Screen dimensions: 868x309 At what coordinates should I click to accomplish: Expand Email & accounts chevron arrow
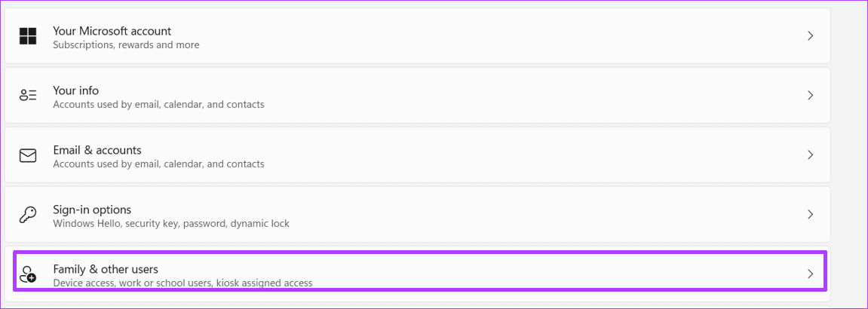pyautogui.click(x=811, y=155)
